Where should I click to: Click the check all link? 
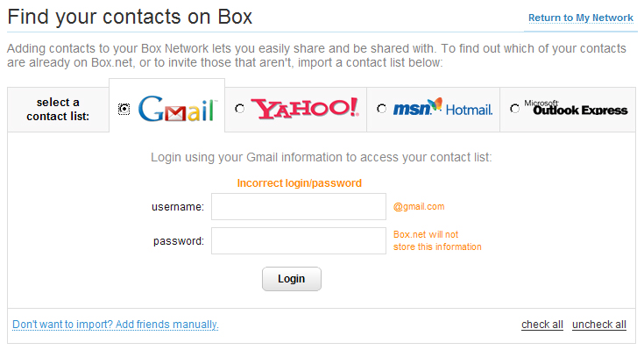542,325
